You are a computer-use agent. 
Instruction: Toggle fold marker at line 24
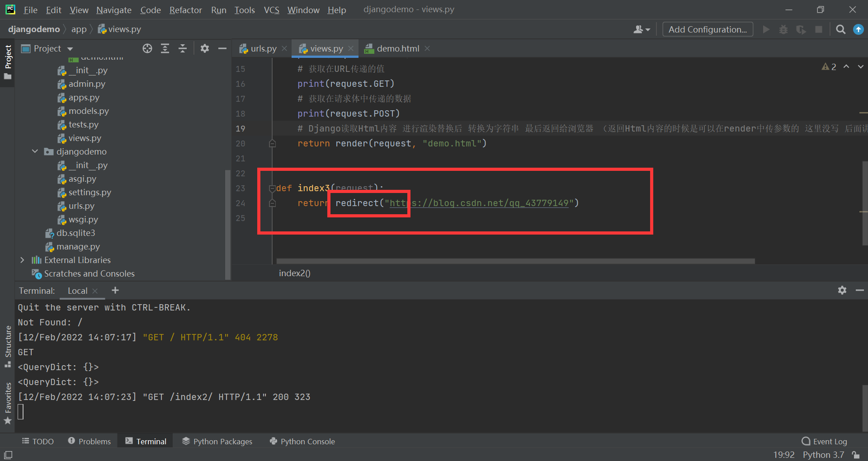click(272, 203)
